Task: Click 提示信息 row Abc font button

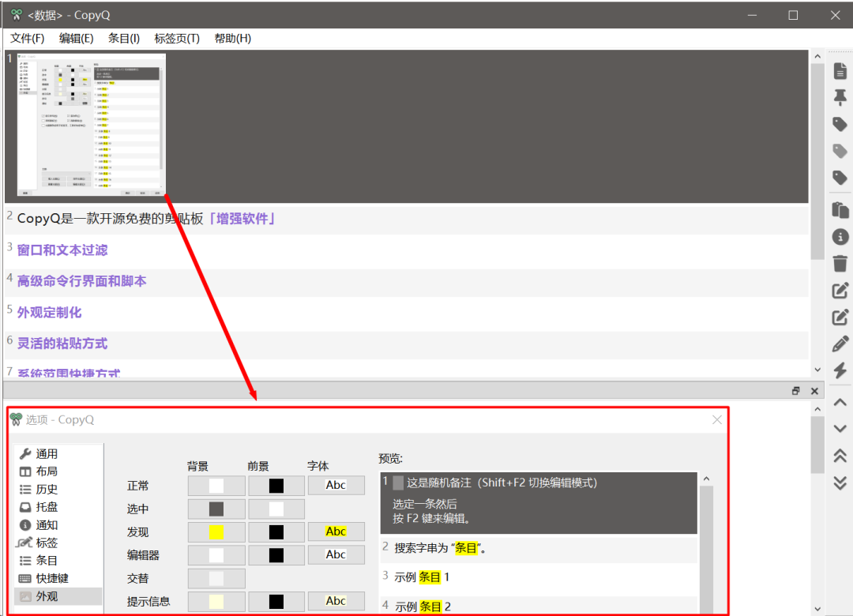Action: coord(336,601)
